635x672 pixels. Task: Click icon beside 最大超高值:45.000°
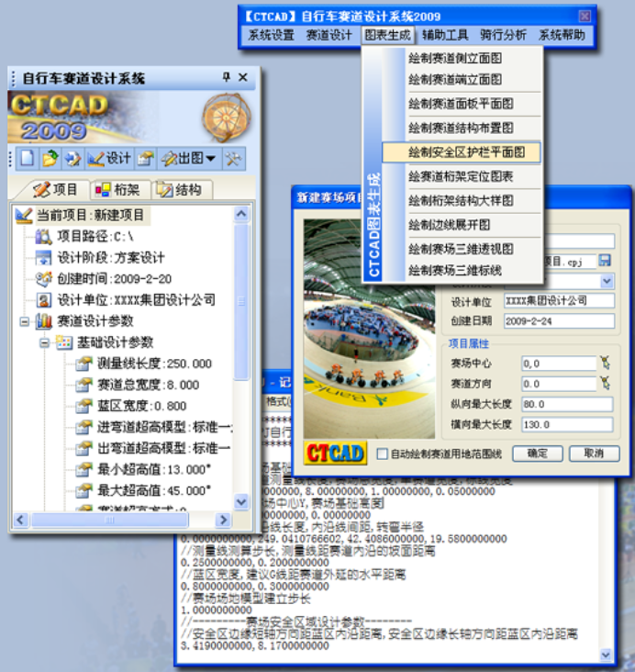tap(84, 490)
